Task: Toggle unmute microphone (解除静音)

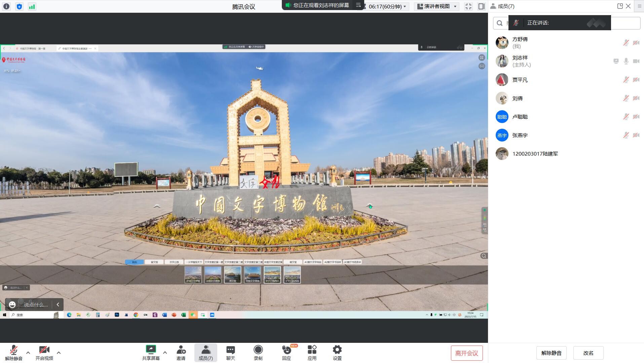Action: (13, 352)
